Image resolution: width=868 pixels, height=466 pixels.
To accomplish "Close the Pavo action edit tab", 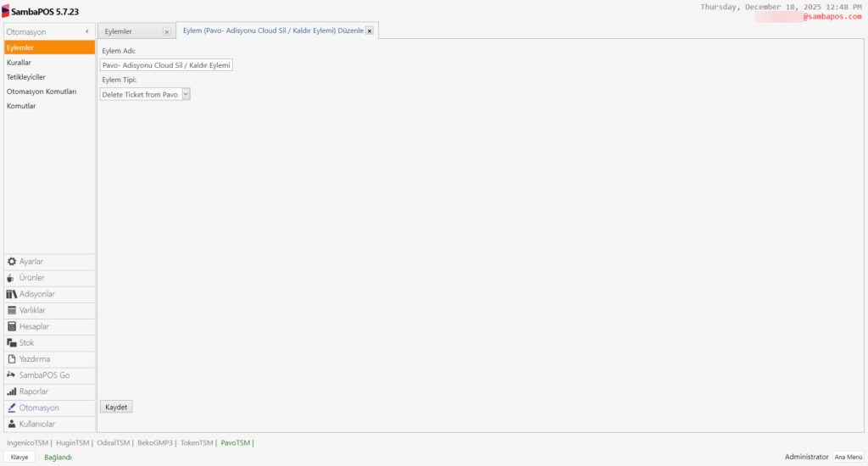I will (370, 31).
